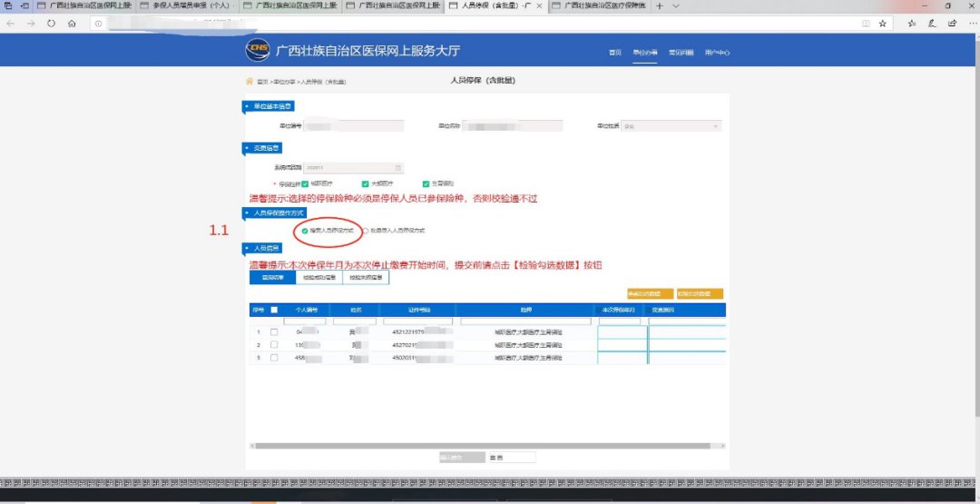Click the 证件号码 column header
Viewport: 980px width, 504px height.
click(417, 310)
